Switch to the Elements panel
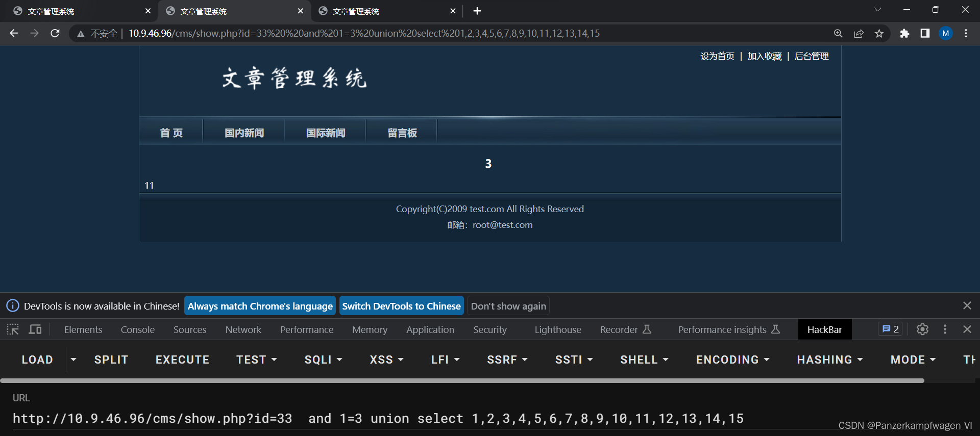The width and height of the screenshot is (980, 436). point(83,330)
